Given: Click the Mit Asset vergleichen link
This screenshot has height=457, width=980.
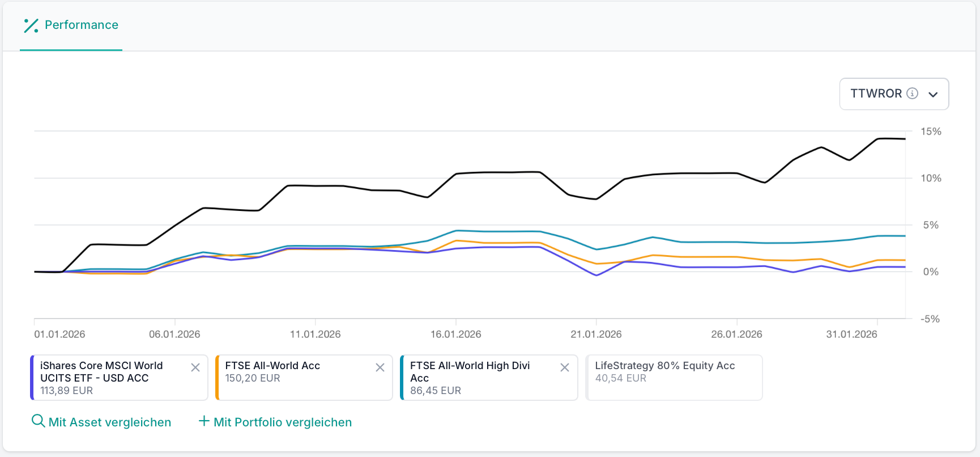Looking at the screenshot, I should [110, 422].
